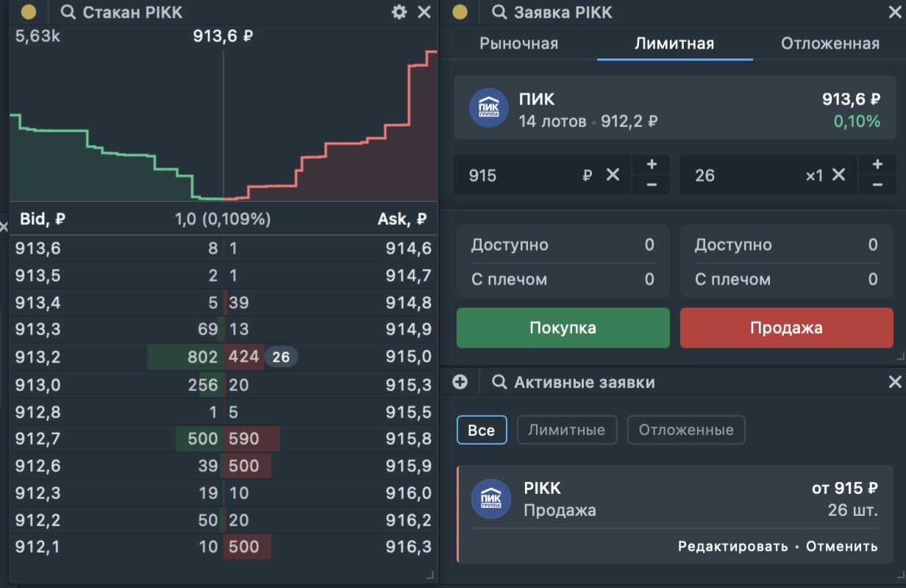Click bid price 912,7 row
This screenshot has height=588, width=906.
tap(38, 439)
